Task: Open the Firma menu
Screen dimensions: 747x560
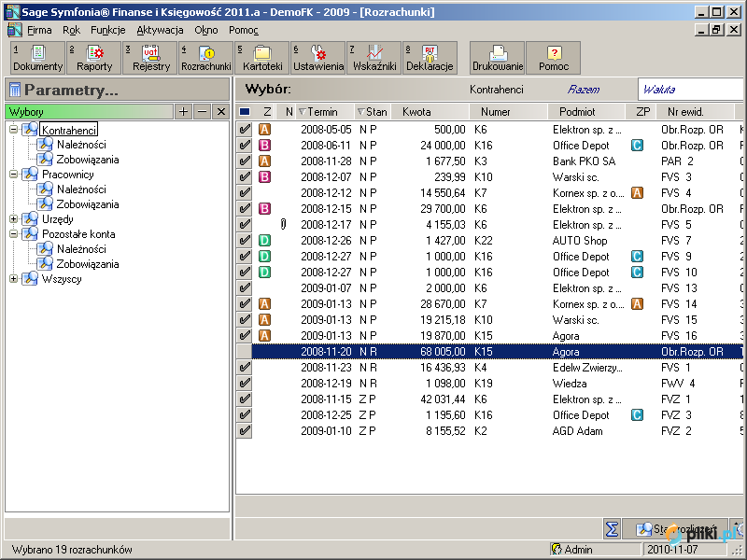Action: (39, 30)
